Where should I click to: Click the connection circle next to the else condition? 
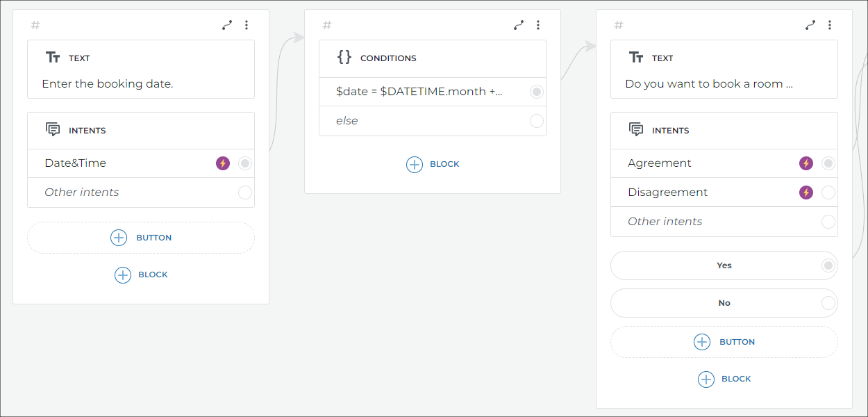coord(535,120)
